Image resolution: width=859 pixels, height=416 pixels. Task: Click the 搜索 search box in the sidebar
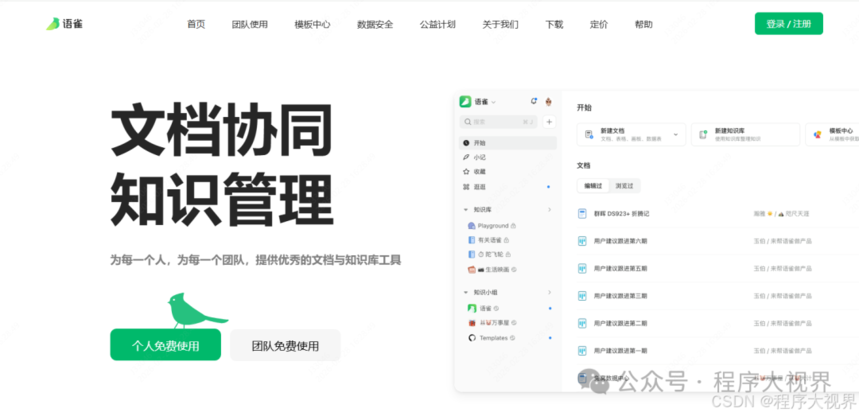pos(498,122)
